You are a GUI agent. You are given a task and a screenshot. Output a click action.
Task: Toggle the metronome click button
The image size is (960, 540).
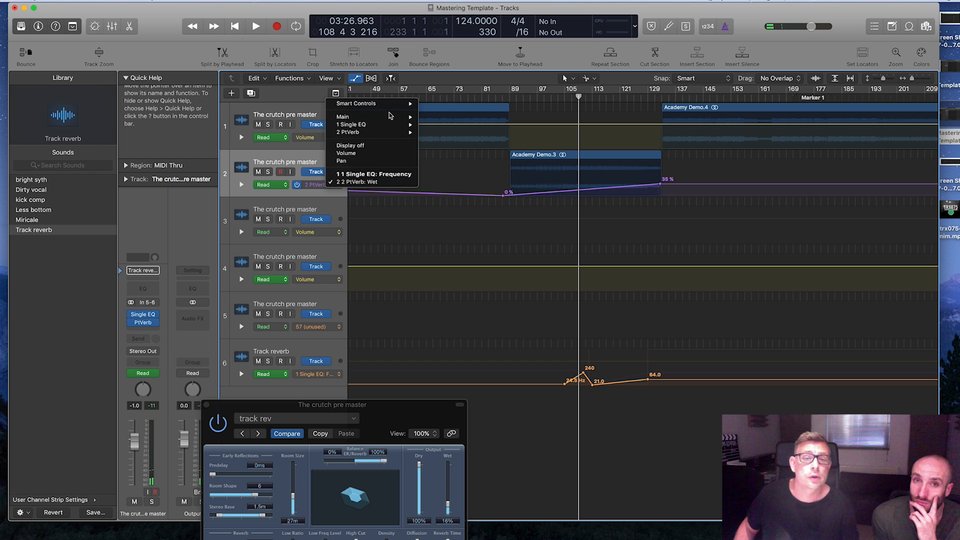coord(725,26)
